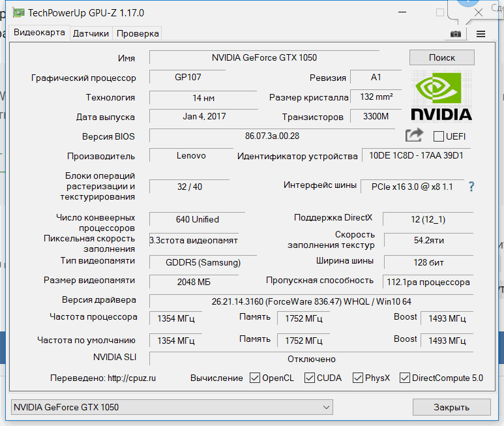Click the Частота процессора 1354 МГц value

tap(175, 318)
